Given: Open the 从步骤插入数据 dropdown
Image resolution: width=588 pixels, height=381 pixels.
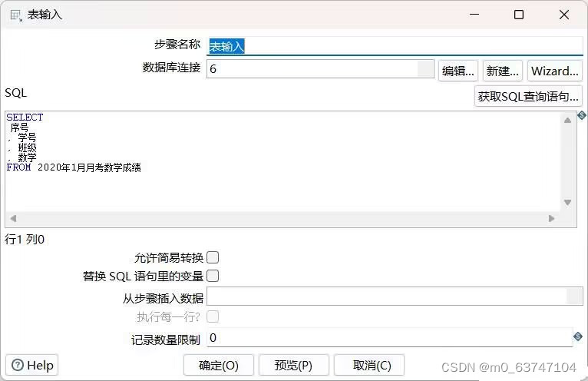Looking at the screenshot, I should (574, 297).
